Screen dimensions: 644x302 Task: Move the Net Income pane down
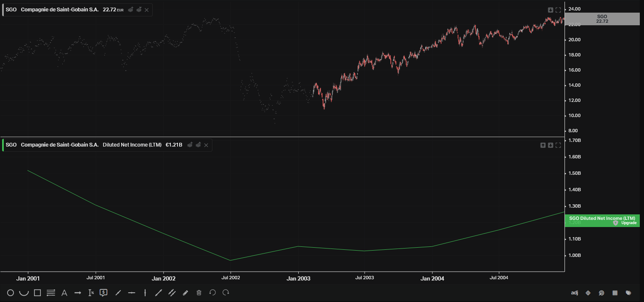pyautogui.click(x=551, y=145)
